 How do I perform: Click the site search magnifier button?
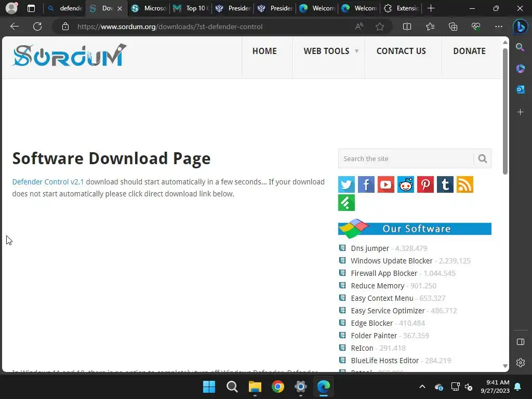click(483, 158)
